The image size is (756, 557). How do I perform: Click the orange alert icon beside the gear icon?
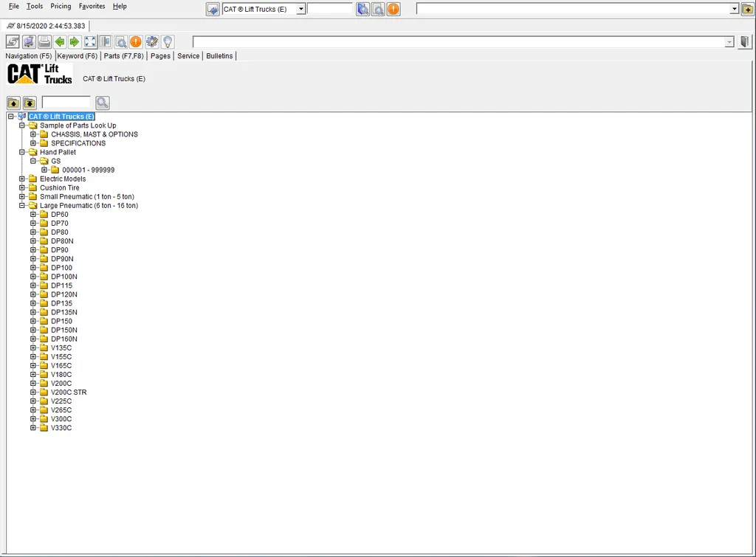[136, 42]
